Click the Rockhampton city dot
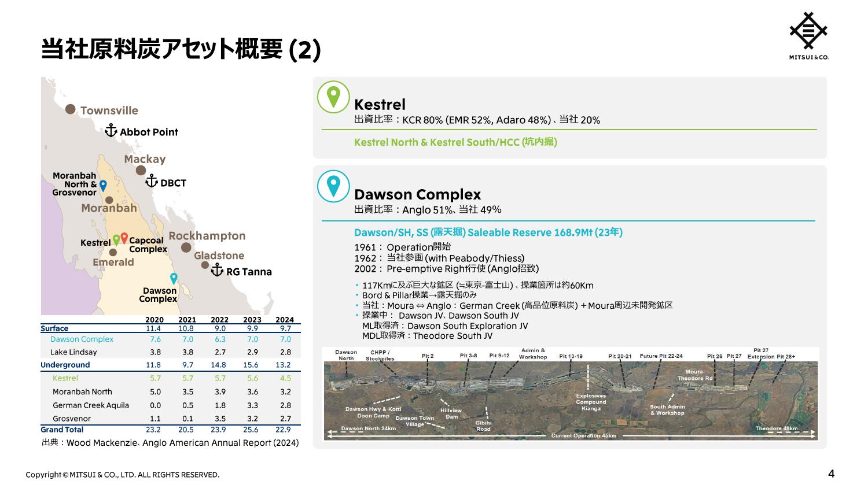 click(186, 247)
